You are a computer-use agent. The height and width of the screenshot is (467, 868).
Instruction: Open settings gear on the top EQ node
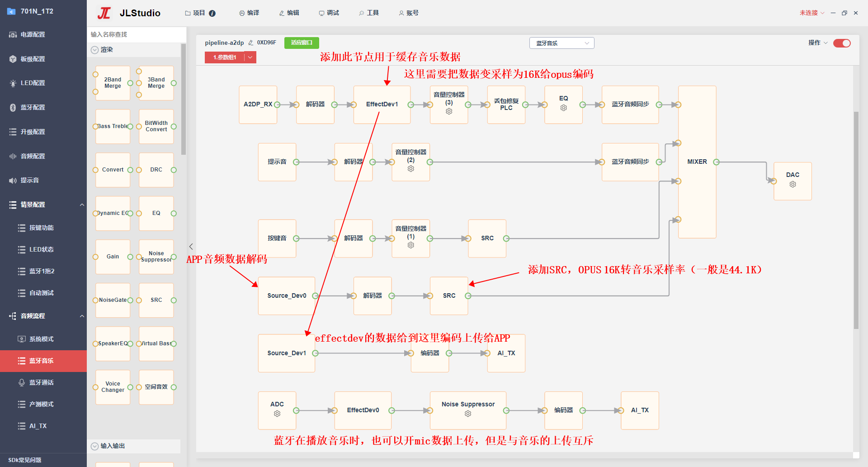563,108
